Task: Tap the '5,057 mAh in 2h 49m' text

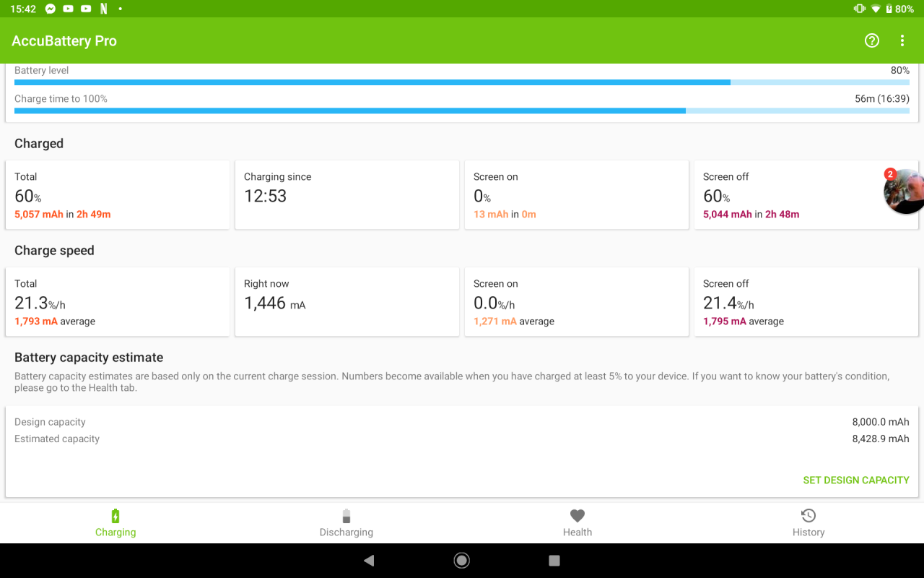Action: point(63,215)
